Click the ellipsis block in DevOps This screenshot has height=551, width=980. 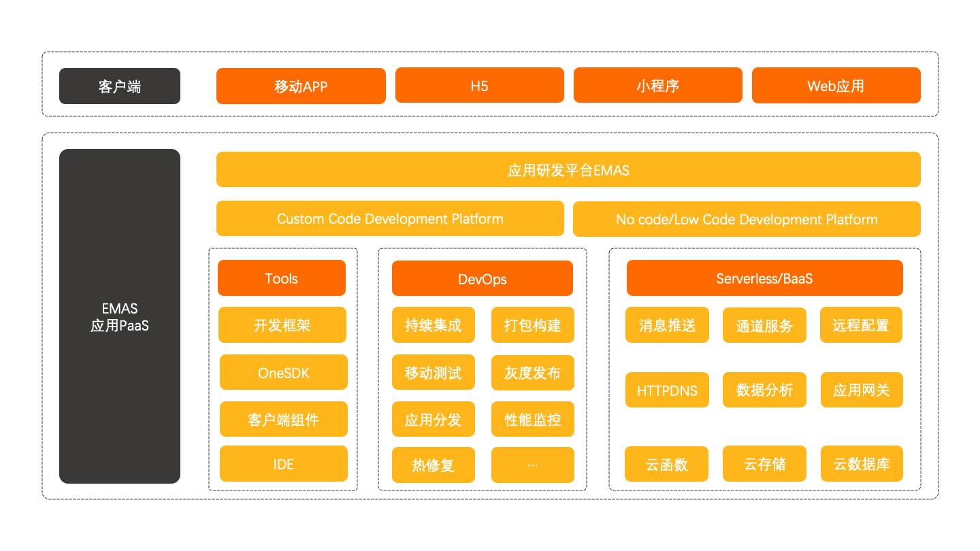click(532, 465)
